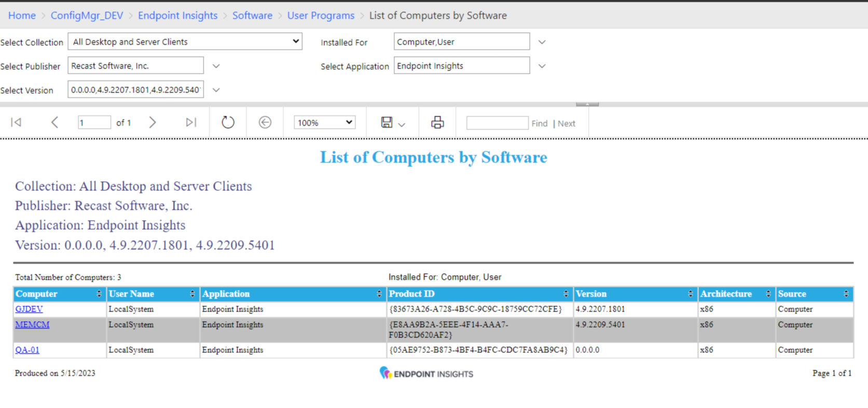868x408 pixels.
Task: Click the QA-01 computer link
Action: (x=27, y=350)
